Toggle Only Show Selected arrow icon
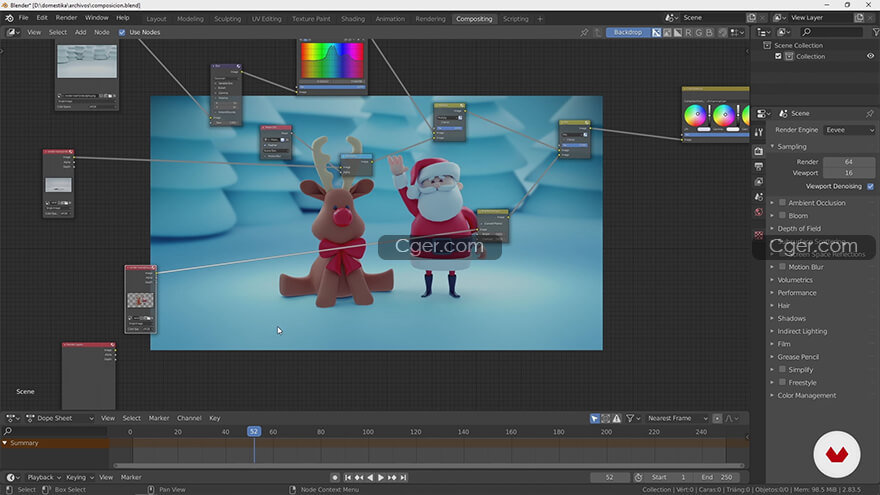The height and width of the screenshot is (495, 880). coord(594,418)
